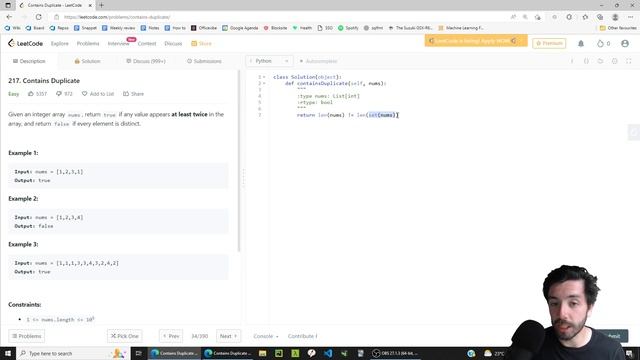Reset code to default icon
640x360 pixels.
600,61
